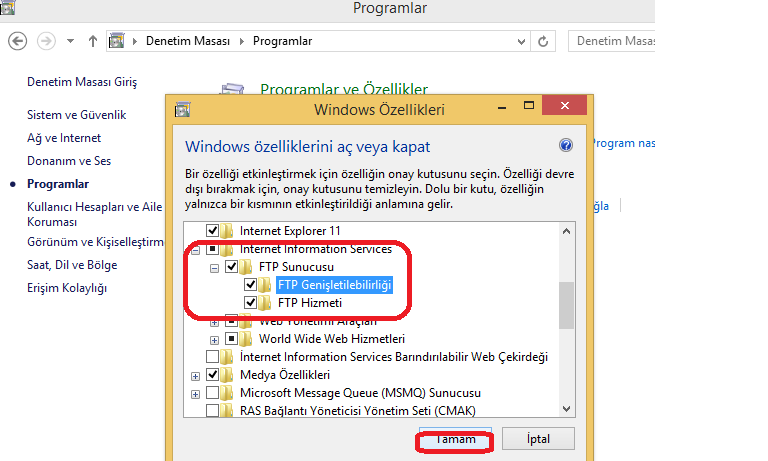
Task: Click the FTP Hizmeti folder icon
Action: pos(265,303)
